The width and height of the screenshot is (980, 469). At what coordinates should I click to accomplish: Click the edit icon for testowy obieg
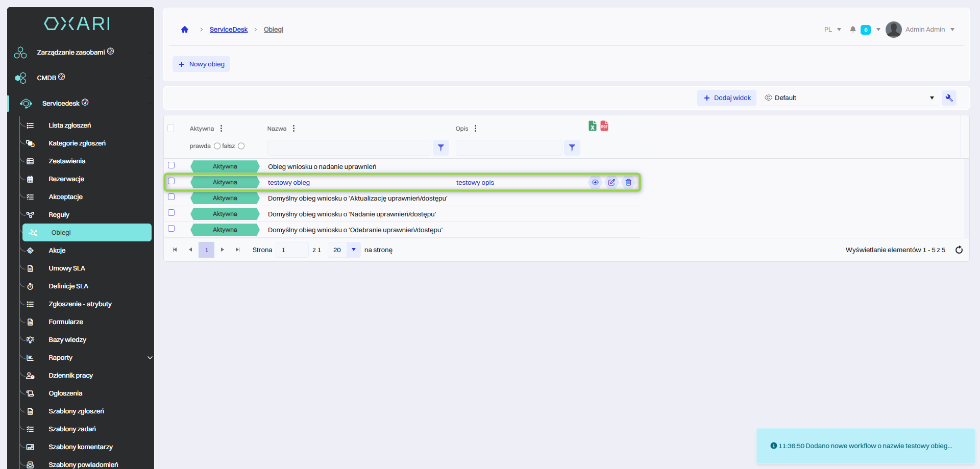(611, 183)
